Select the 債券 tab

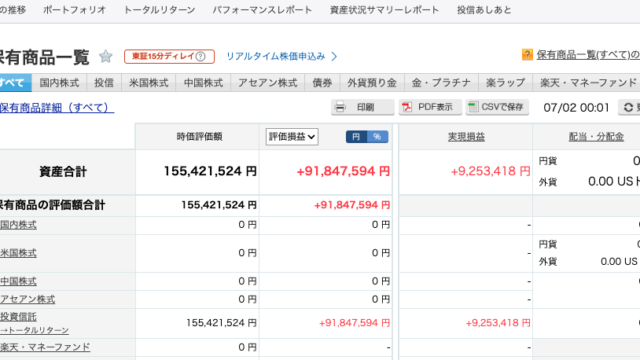coord(322,83)
